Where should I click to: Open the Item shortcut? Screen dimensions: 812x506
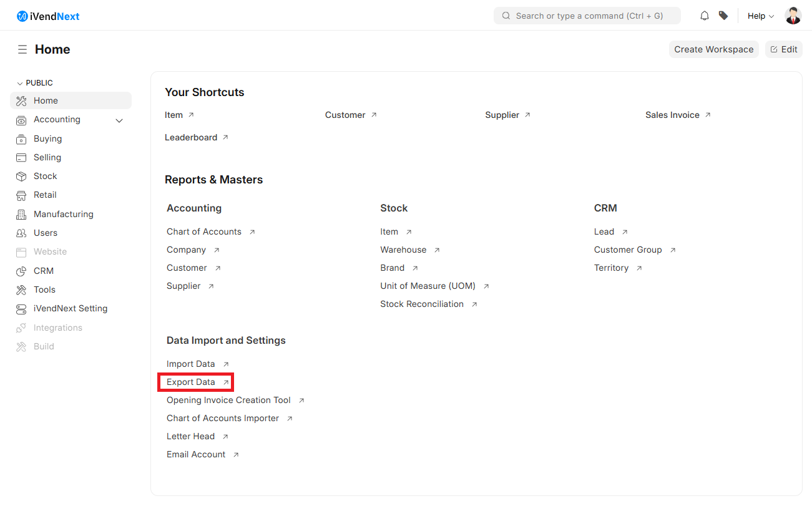coord(174,115)
